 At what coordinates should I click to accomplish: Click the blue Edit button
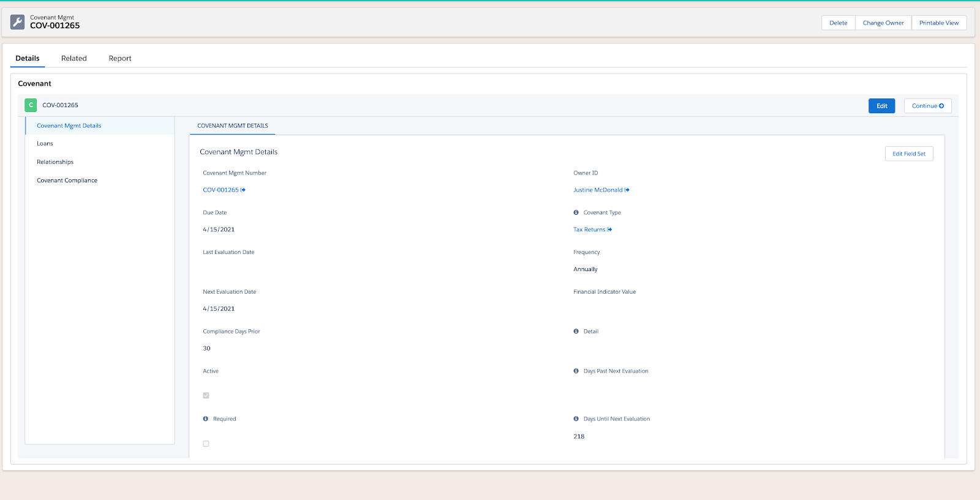click(x=882, y=106)
